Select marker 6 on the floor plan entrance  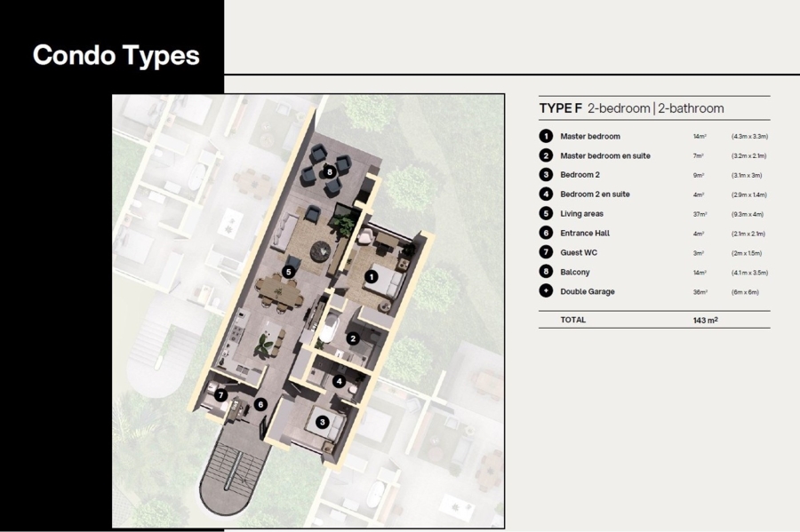(x=260, y=405)
